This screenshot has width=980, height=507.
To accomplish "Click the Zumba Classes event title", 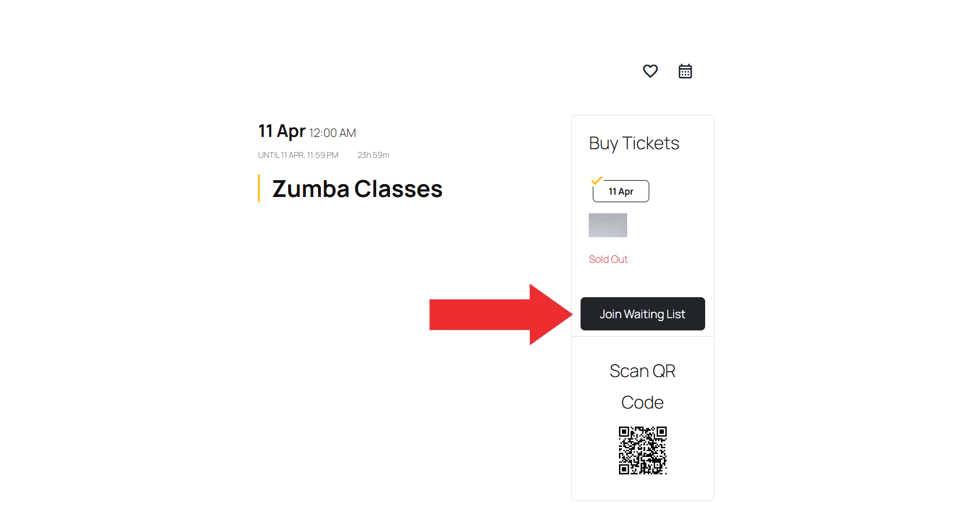I will [357, 189].
